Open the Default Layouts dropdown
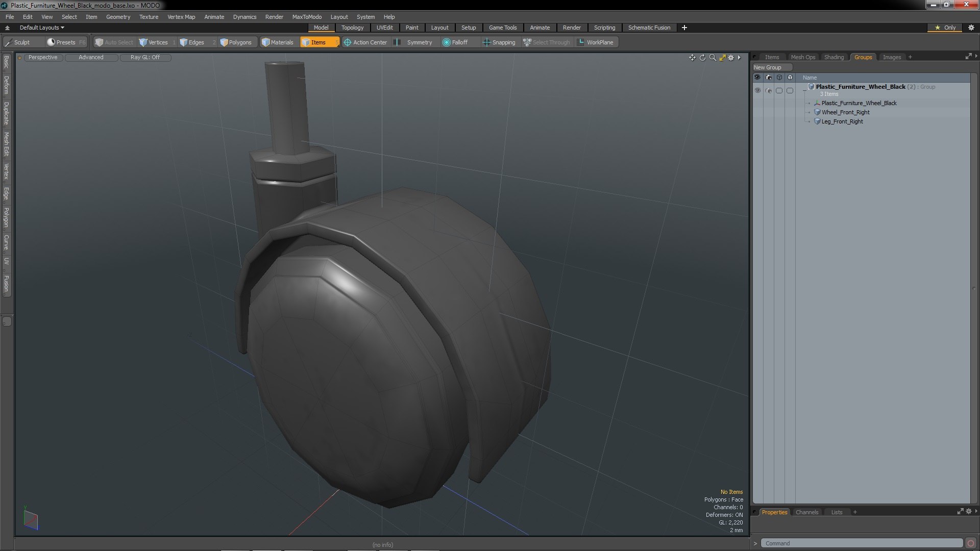The height and width of the screenshot is (551, 980). [x=42, y=28]
